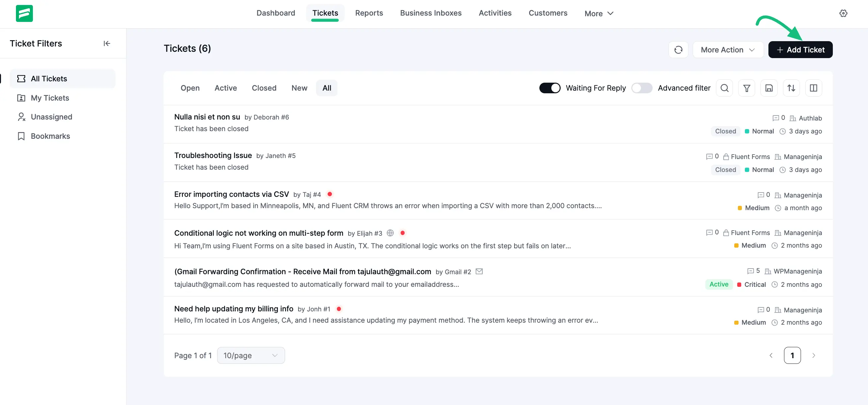
Task: Switch to the Closed tickets tab
Action: 264,88
